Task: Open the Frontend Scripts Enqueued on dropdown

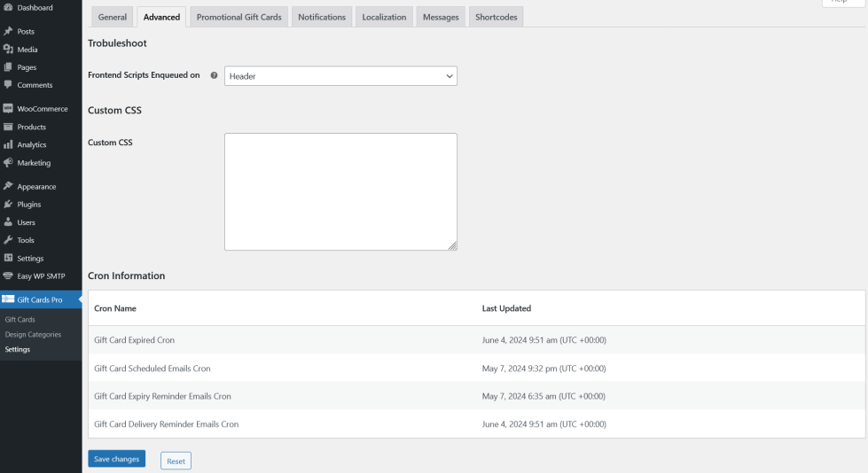Action: coord(340,76)
